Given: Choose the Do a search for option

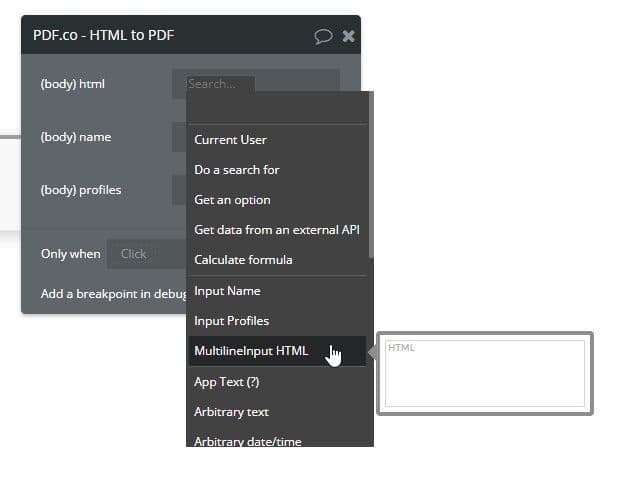Looking at the screenshot, I should [237, 170].
